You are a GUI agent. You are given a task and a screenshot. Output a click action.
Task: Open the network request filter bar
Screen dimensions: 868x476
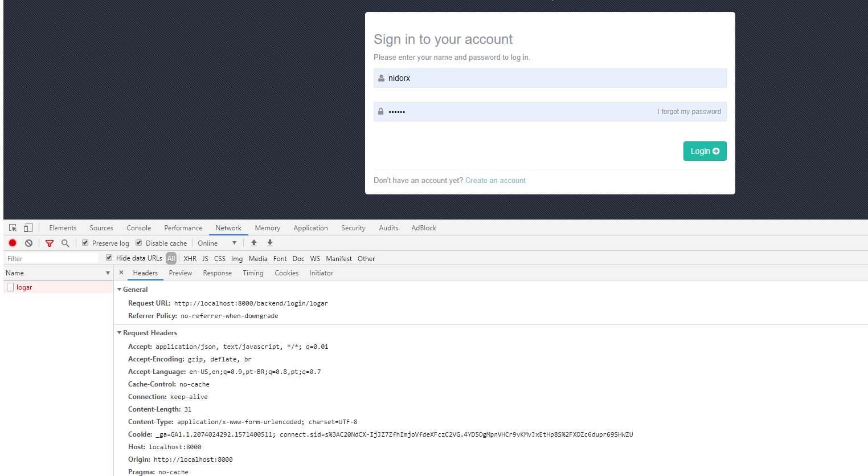(50, 243)
